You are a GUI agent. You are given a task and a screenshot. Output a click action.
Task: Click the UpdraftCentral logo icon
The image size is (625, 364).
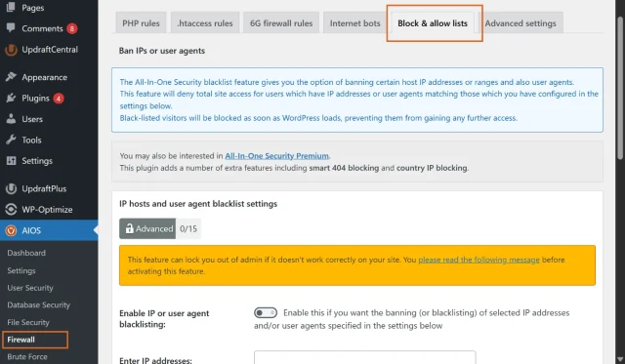11,50
